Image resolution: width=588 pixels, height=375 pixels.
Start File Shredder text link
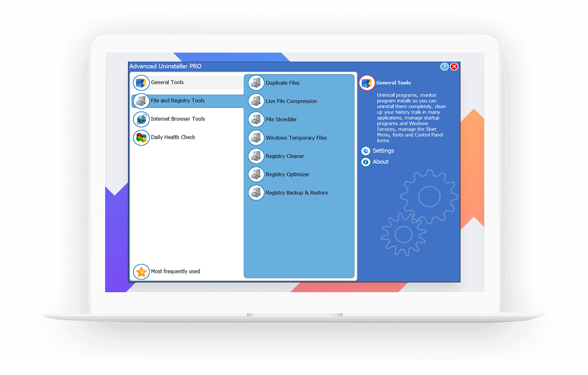281,120
